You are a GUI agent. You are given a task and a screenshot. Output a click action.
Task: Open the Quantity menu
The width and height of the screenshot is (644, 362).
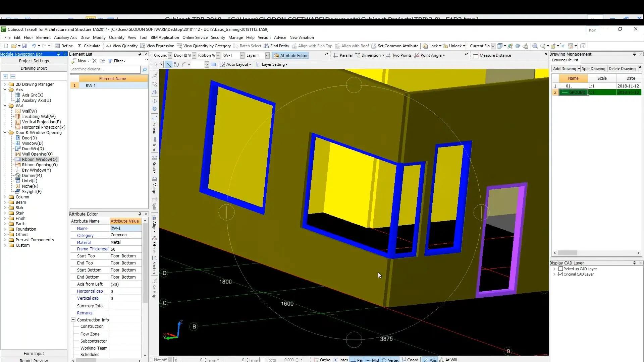(116, 38)
